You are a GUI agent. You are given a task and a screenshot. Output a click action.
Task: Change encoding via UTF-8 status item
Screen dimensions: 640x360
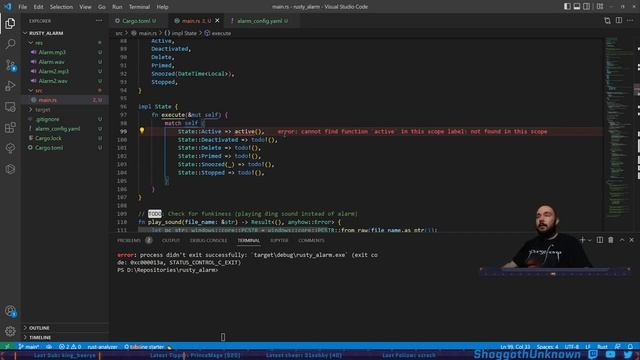pyautogui.click(x=572, y=347)
